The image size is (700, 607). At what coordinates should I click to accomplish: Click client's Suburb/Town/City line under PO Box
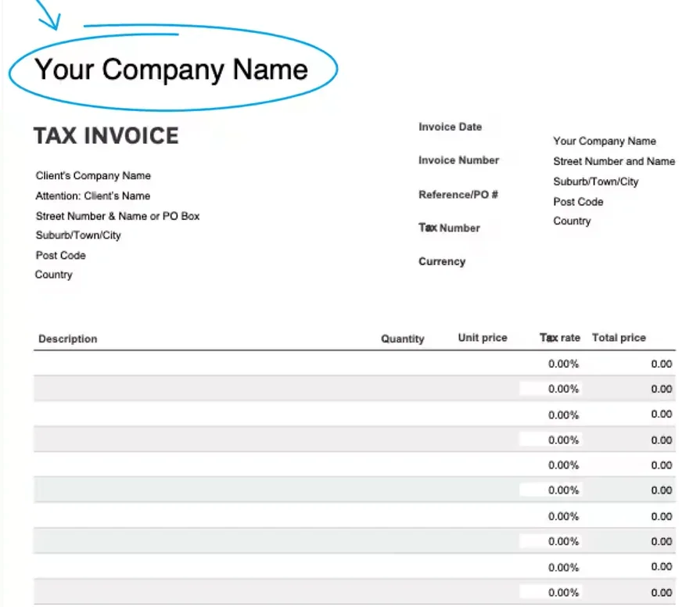click(x=78, y=235)
